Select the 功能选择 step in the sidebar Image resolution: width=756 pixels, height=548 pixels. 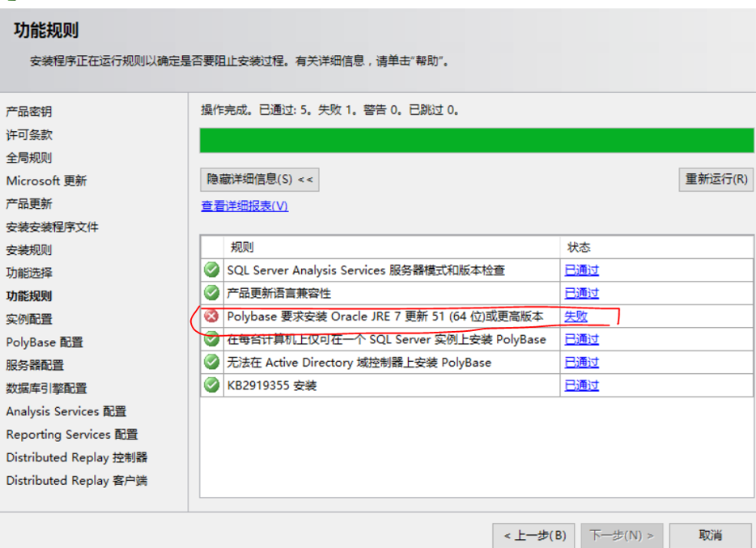pos(31,273)
